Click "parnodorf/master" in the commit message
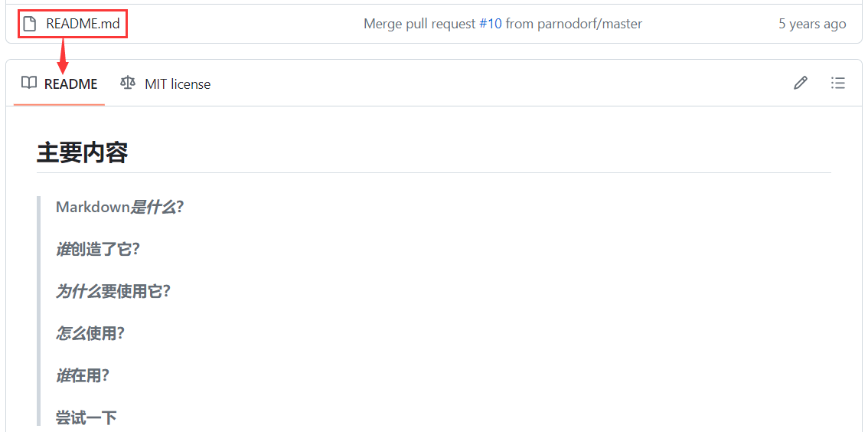868x432 pixels. (589, 24)
